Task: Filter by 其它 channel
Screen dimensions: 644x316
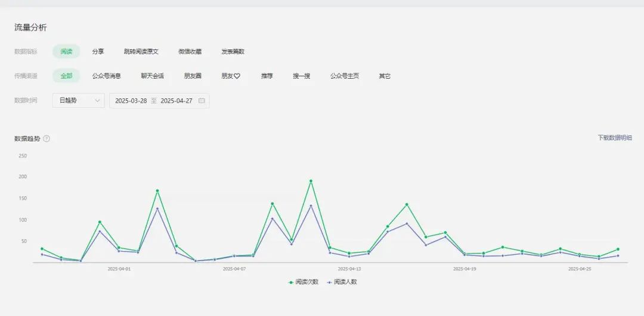Action: [x=385, y=76]
